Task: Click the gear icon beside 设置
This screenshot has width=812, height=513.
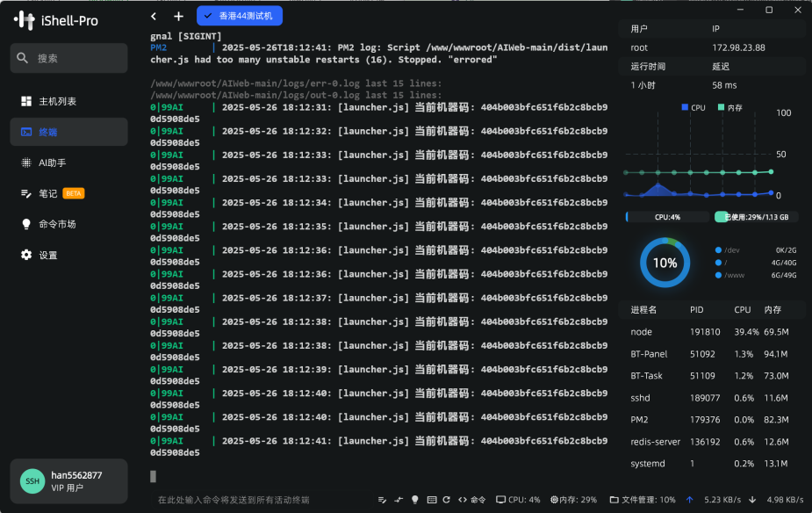Action: click(25, 255)
